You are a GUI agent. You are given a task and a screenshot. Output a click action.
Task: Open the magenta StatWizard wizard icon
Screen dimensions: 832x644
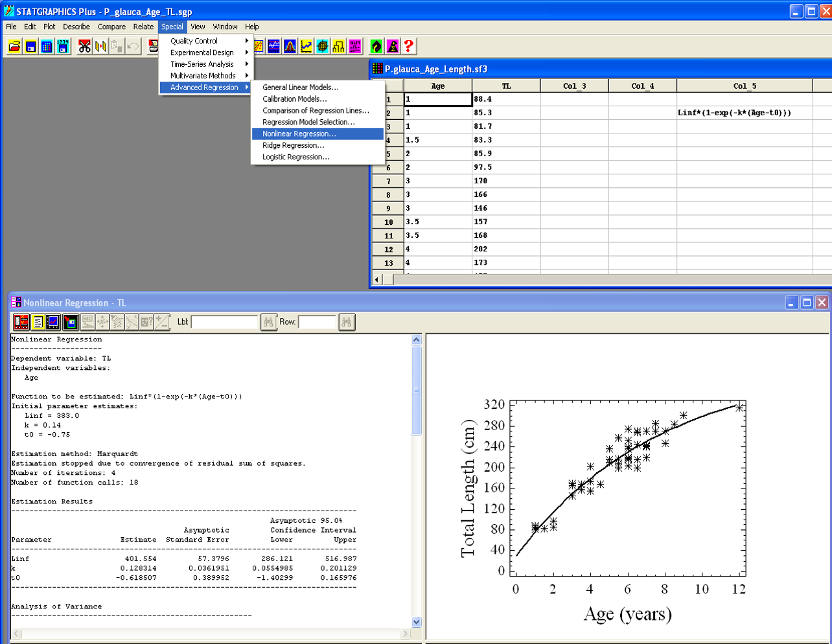[x=392, y=46]
